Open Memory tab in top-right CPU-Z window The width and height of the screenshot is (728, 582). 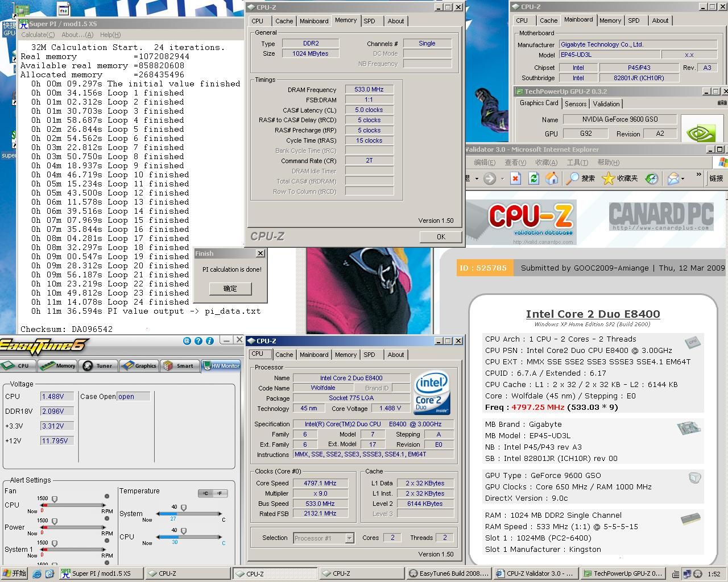click(610, 20)
